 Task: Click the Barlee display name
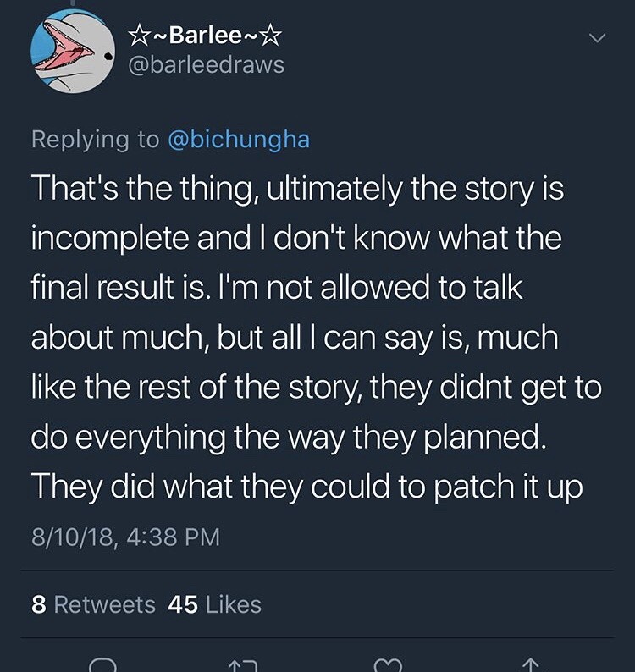pyautogui.click(x=203, y=36)
